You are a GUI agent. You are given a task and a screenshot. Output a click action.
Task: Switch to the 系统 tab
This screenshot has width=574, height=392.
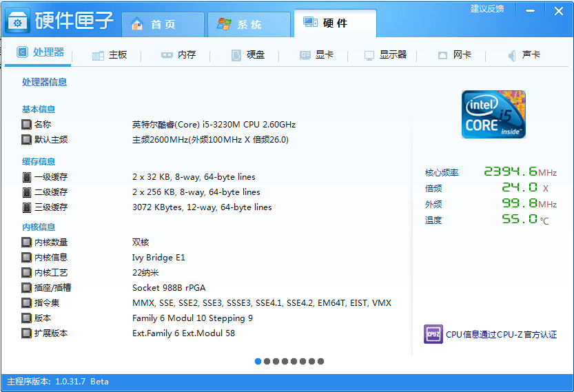249,24
